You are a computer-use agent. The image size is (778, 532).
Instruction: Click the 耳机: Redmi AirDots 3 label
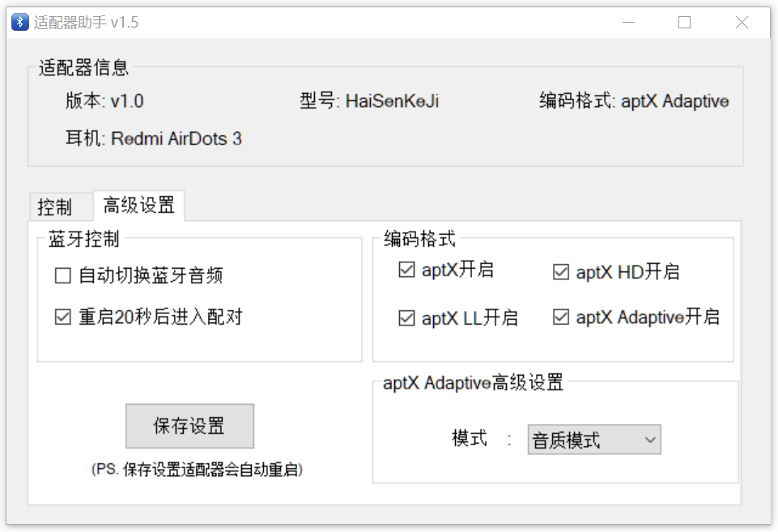tap(154, 138)
